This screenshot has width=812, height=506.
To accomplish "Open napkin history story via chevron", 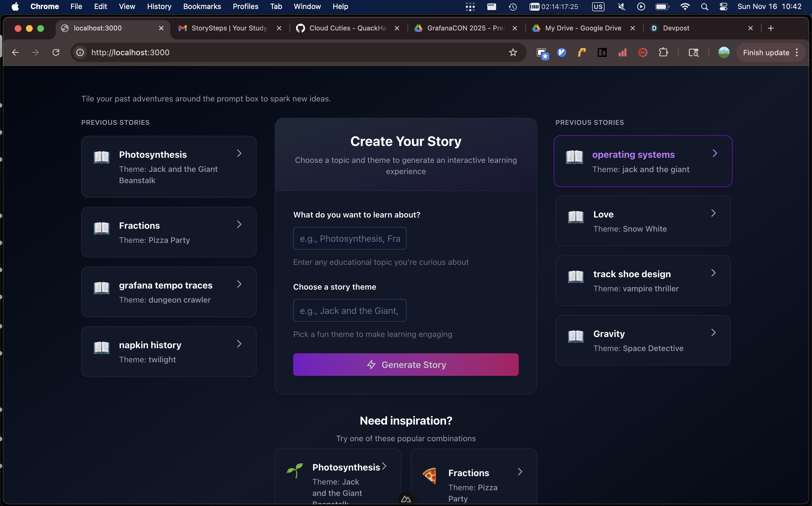I will [x=239, y=344].
